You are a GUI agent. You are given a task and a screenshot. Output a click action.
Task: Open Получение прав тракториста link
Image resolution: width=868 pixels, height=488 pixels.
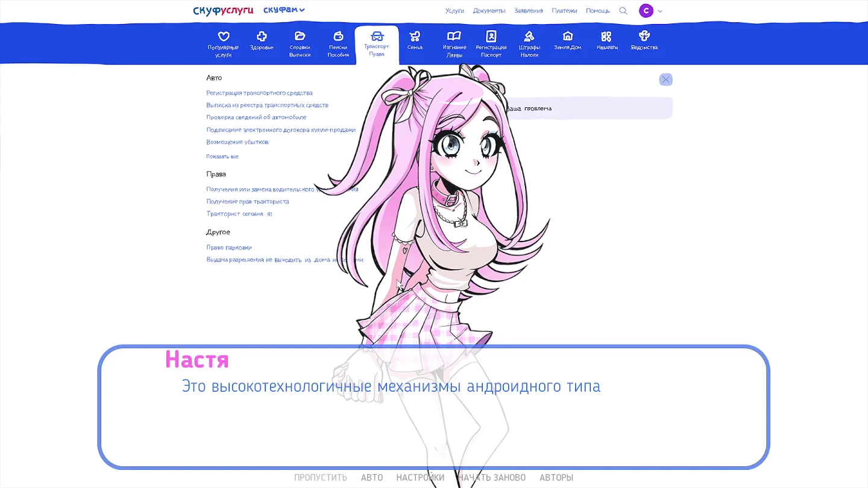coord(248,202)
